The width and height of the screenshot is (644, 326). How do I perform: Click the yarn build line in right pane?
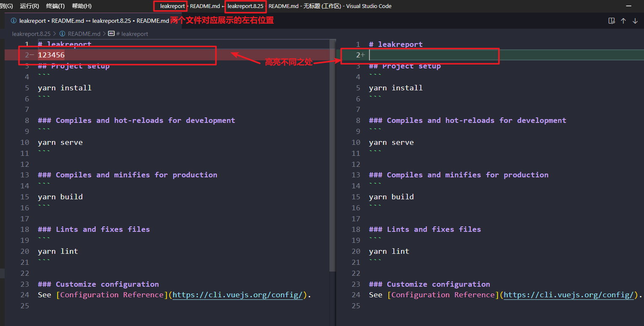(391, 196)
